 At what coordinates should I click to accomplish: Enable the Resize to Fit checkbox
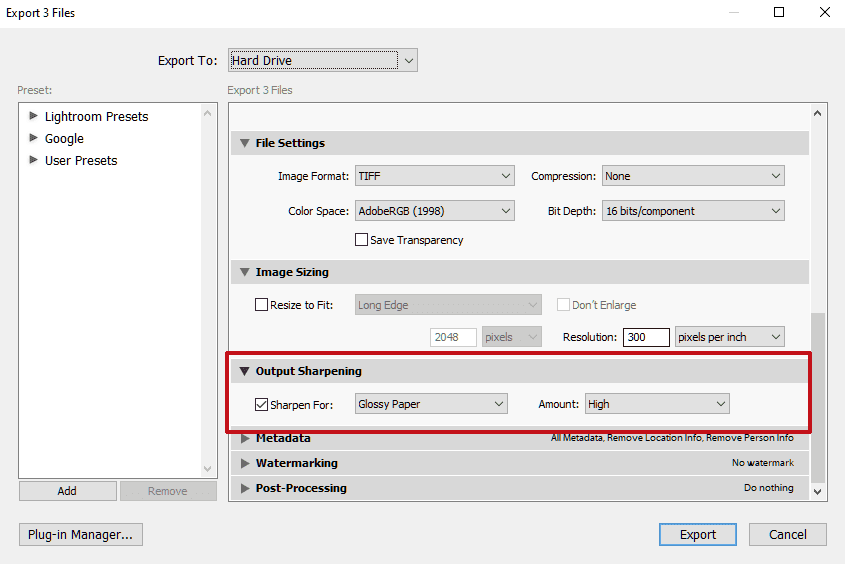[261, 305]
